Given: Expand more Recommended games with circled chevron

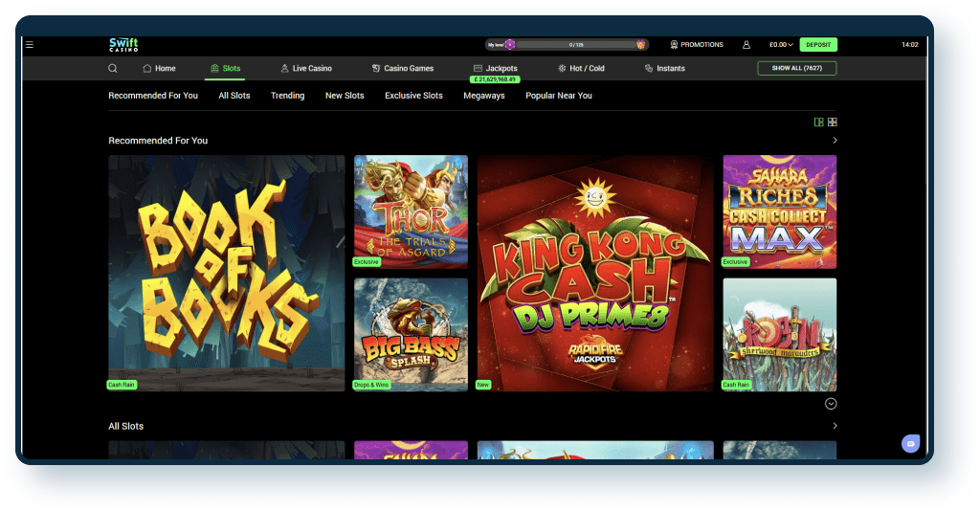Looking at the screenshot, I should [x=831, y=404].
